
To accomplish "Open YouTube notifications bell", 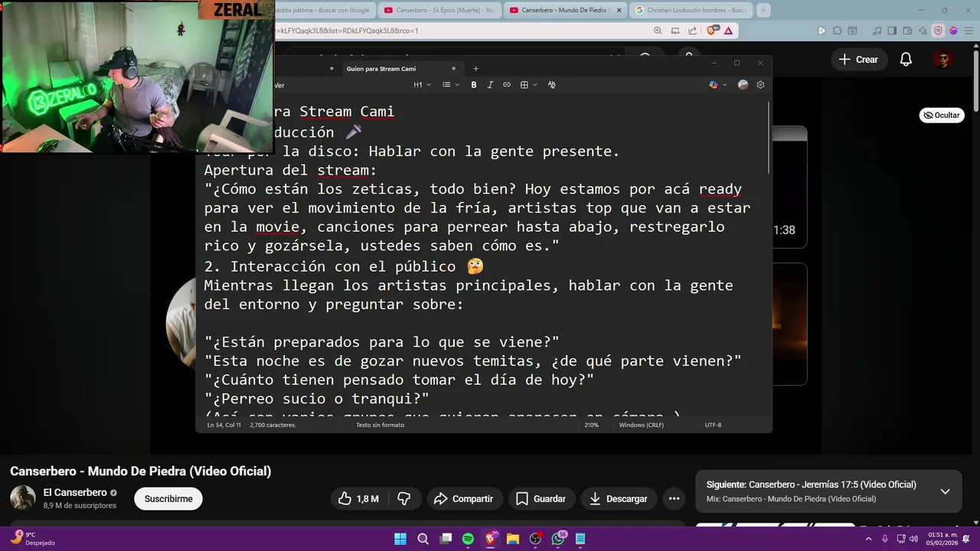I will (x=906, y=59).
